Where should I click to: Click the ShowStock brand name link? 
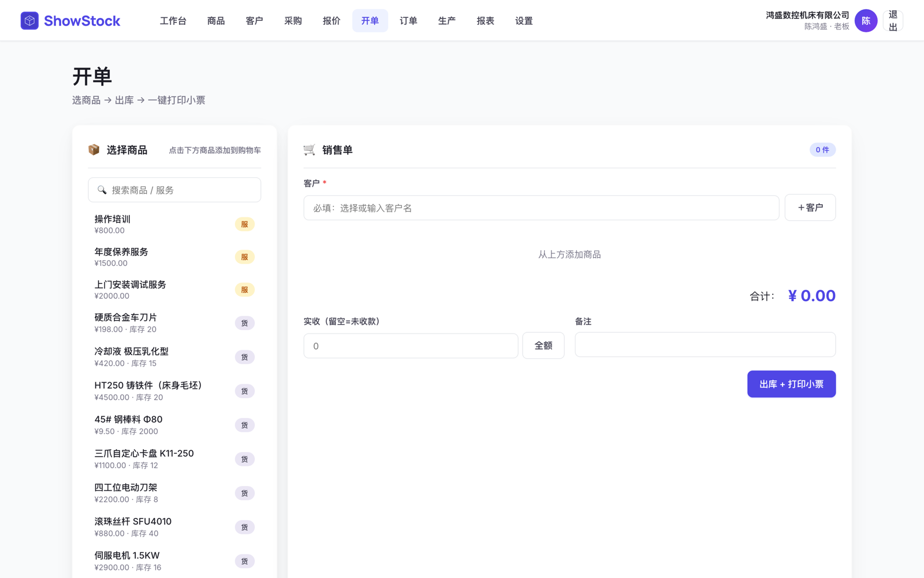(x=82, y=21)
